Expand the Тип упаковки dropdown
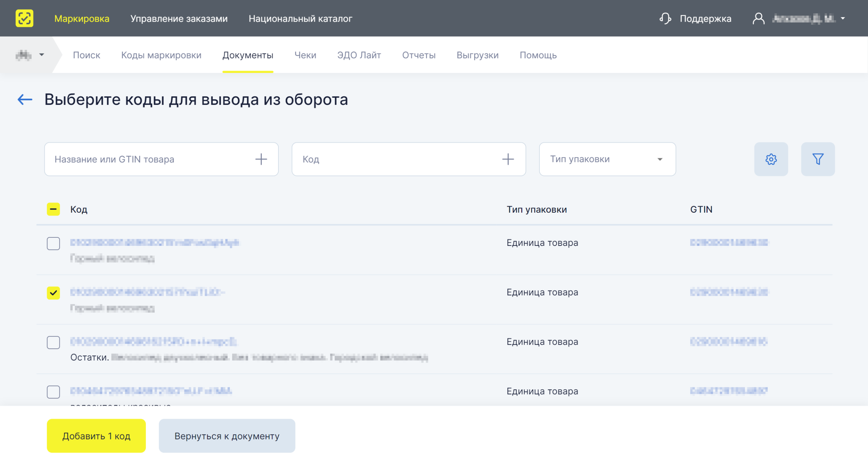This screenshot has width=868, height=465. click(x=607, y=159)
